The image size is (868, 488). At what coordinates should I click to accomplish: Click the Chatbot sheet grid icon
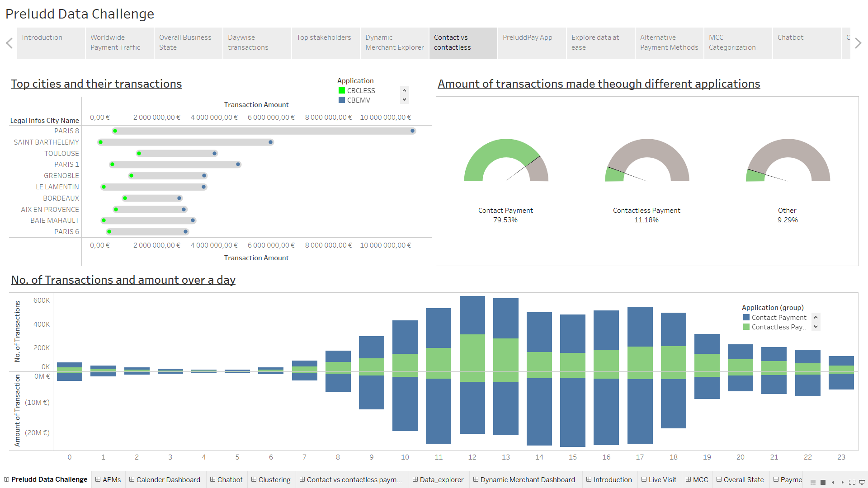212,479
